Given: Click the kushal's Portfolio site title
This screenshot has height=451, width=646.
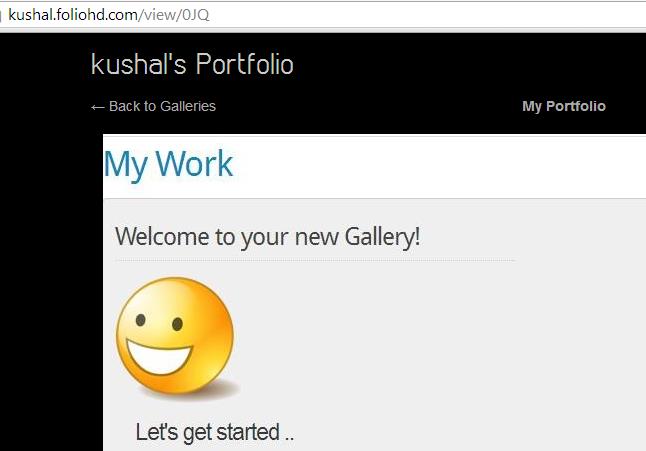Looking at the screenshot, I should coord(192,65).
